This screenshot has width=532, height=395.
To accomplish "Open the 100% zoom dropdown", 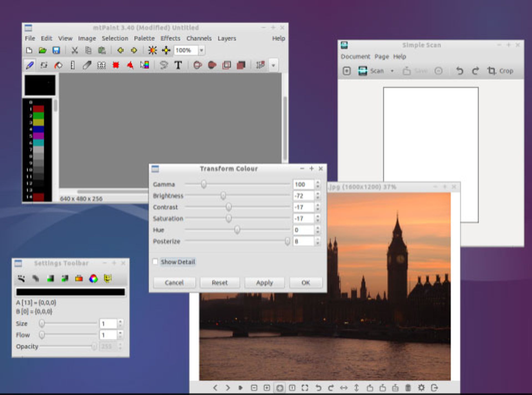I will [201, 50].
